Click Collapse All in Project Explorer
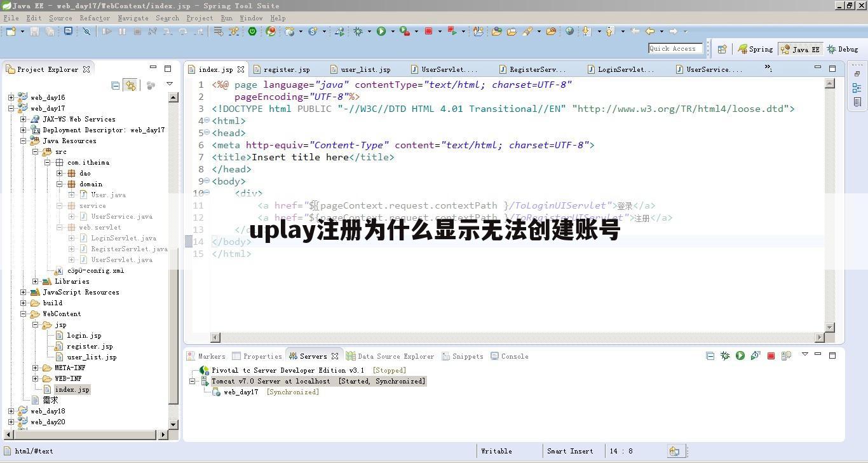Image resolution: width=868 pixels, height=463 pixels. [x=115, y=85]
